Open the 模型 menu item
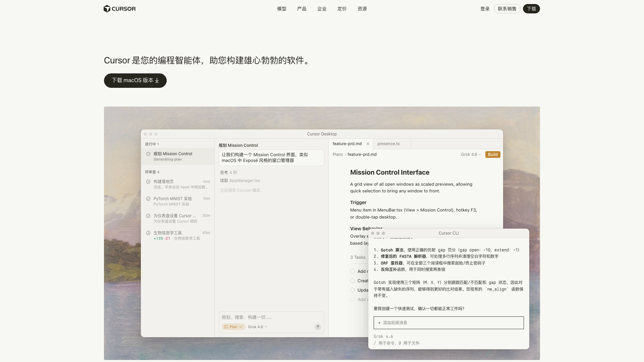This screenshot has width=644, height=362. 282,9
